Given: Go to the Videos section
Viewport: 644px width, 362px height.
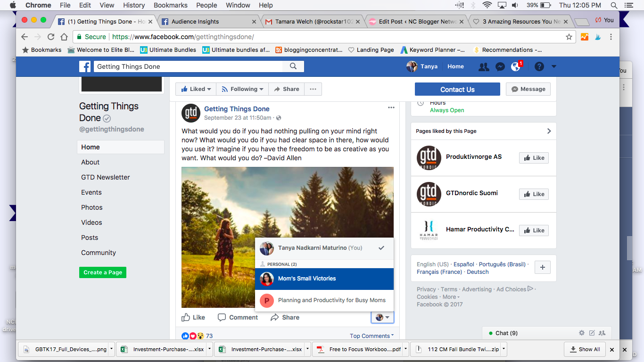Looking at the screenshot, I should (91, 222).
